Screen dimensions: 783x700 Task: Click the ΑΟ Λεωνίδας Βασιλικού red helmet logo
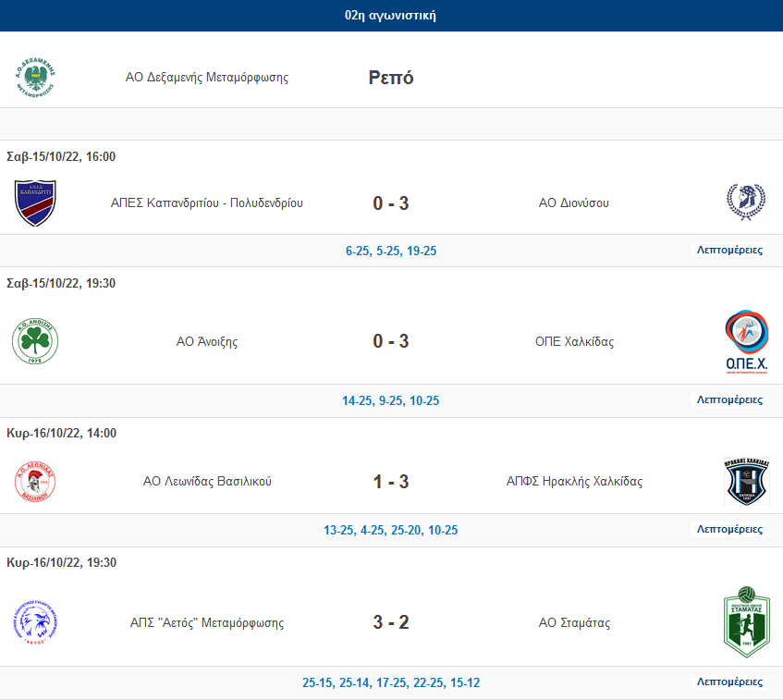[x=35, y=482]
